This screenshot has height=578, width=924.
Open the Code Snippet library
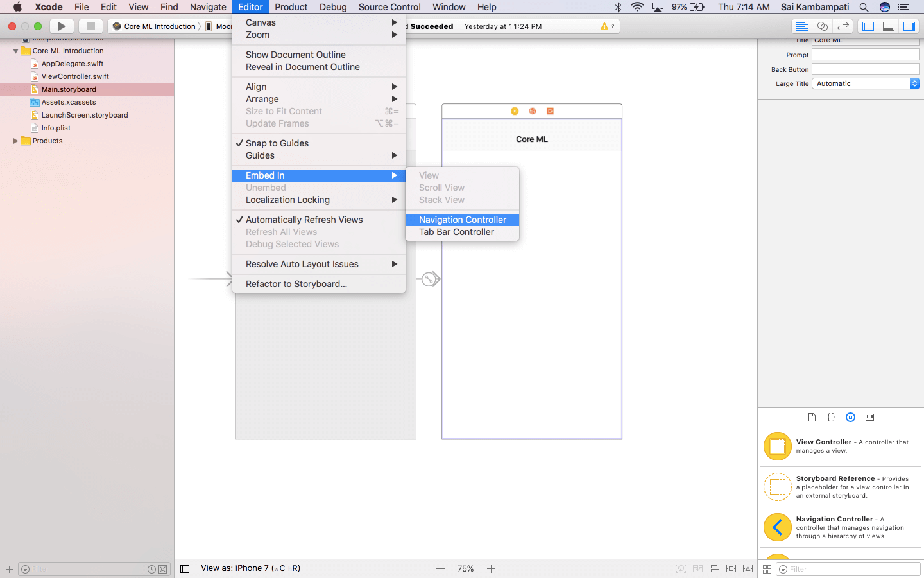(x=831, y=417)
